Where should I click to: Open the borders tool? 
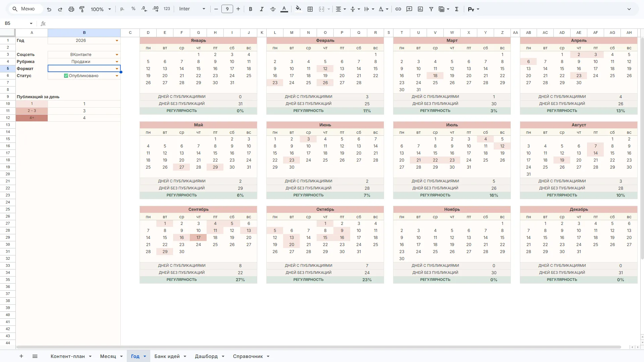point(310,9)
